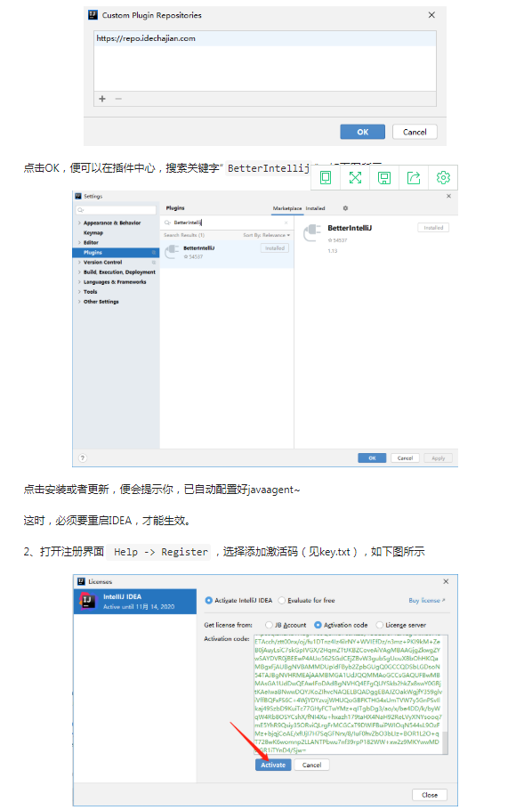
Task: Click Cancel in the Settings dialog
Action: [x=405, y=458]
